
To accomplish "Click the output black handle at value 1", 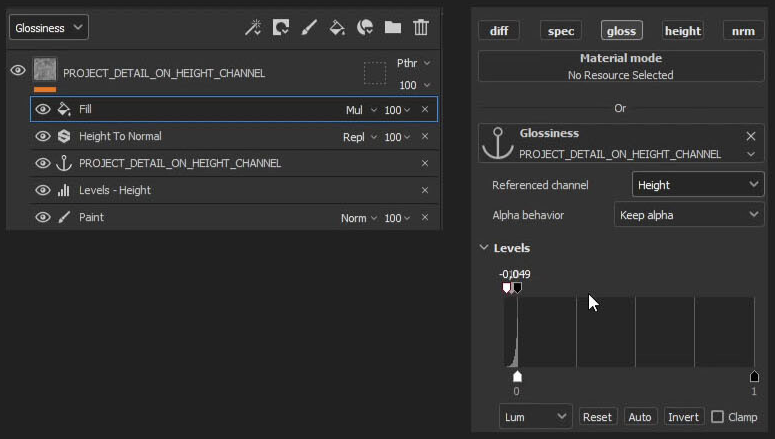I will tap(754, 376).
